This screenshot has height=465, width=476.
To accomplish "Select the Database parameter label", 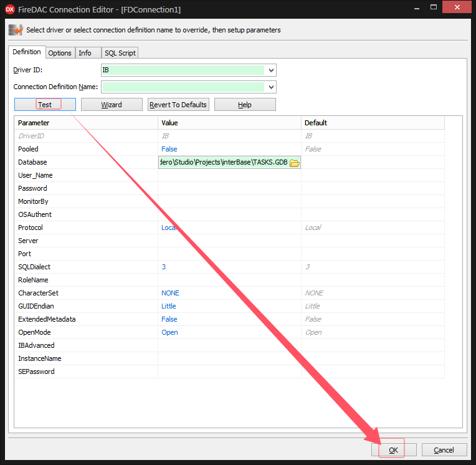I will 32,162.
